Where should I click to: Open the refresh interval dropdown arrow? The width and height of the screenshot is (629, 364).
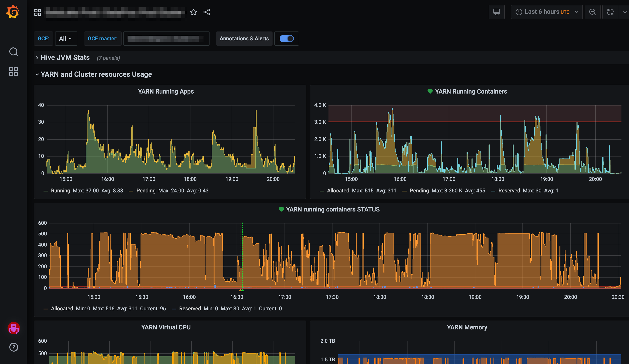tap(624, 12)
